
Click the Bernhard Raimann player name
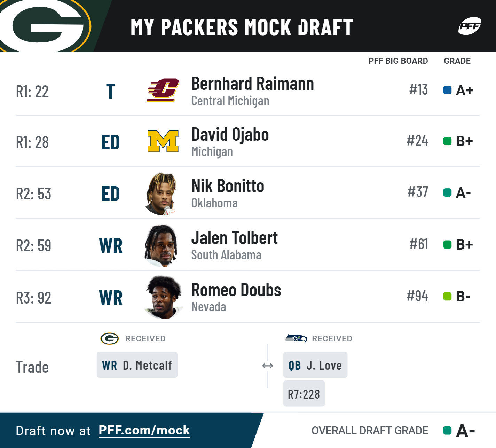pyautogui.click(x=253, y=84)
